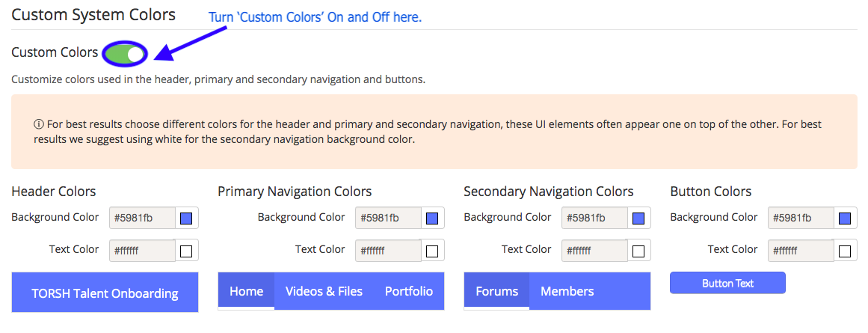
Task: Click the Header text color hex field
Action: point(142,251)
